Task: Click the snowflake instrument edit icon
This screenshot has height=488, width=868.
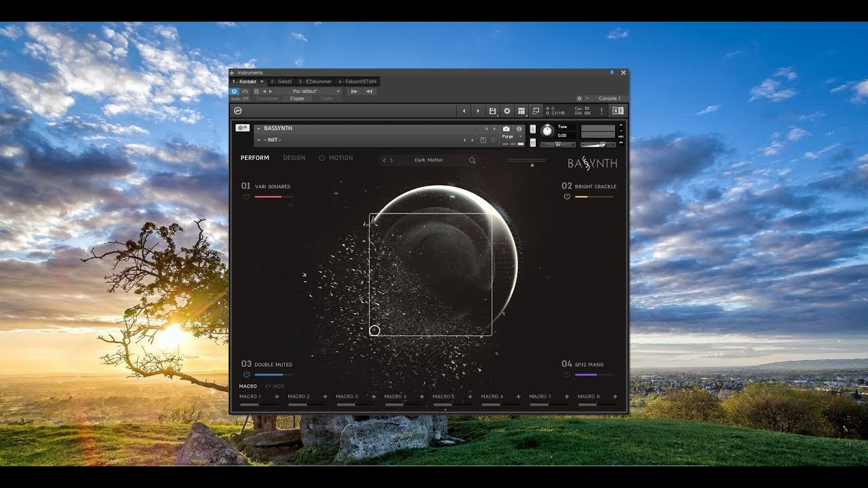Action: (242, 128)
